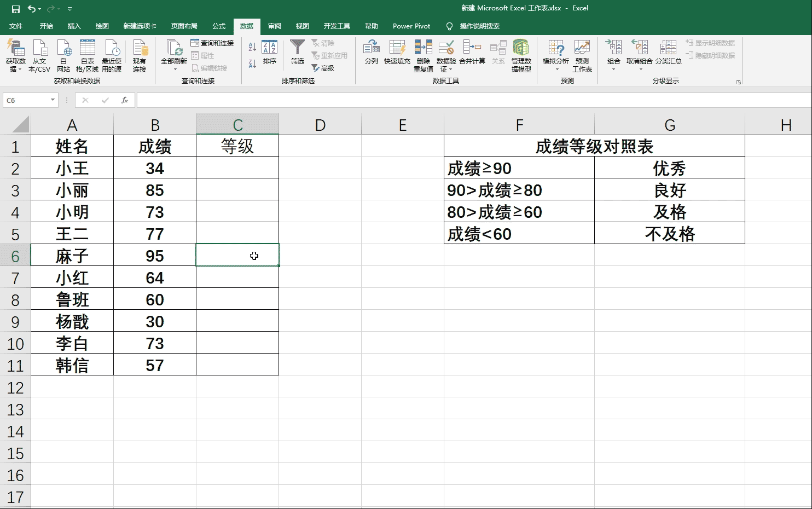This screenshot has width=812, height=509.
Task: Click Insert Function fx button
Action: 125,100
